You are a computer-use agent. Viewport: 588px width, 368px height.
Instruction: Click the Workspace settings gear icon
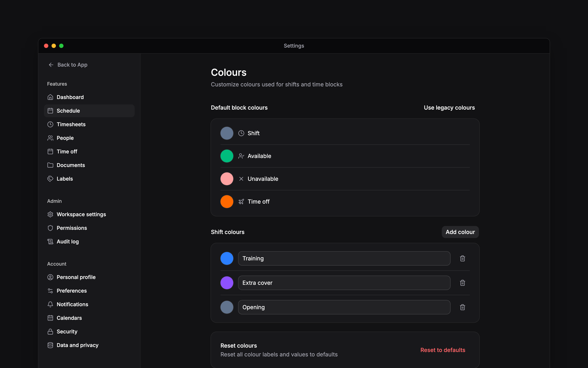[50, 214]
